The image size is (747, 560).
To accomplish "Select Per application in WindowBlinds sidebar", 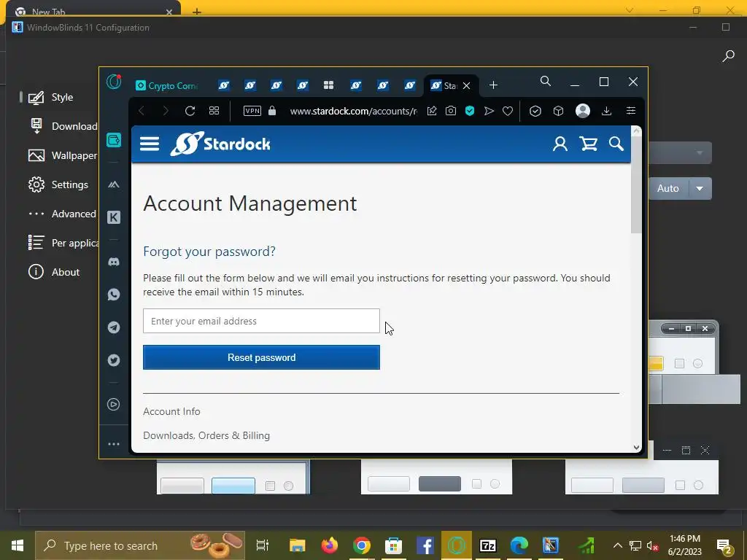I will 63,243.
